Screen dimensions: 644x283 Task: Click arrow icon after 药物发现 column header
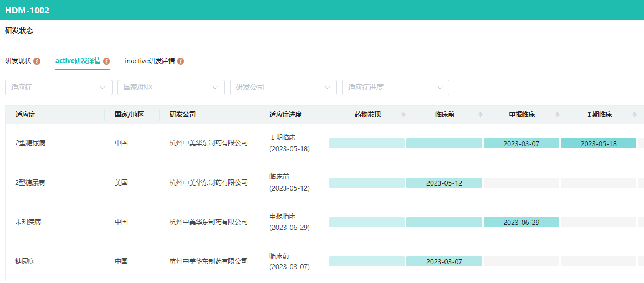pos(403,115)
